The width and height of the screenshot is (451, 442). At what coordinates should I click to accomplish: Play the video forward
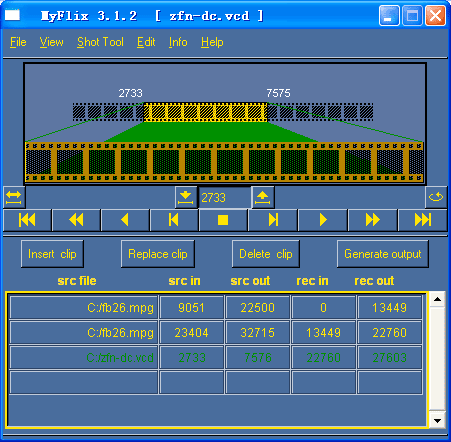tap(323, 220)
